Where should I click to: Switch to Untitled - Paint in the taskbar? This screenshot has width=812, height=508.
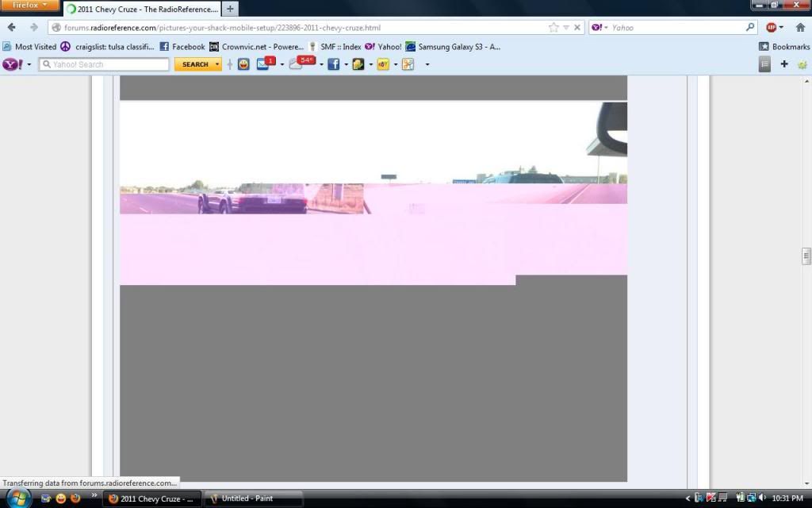254,498
